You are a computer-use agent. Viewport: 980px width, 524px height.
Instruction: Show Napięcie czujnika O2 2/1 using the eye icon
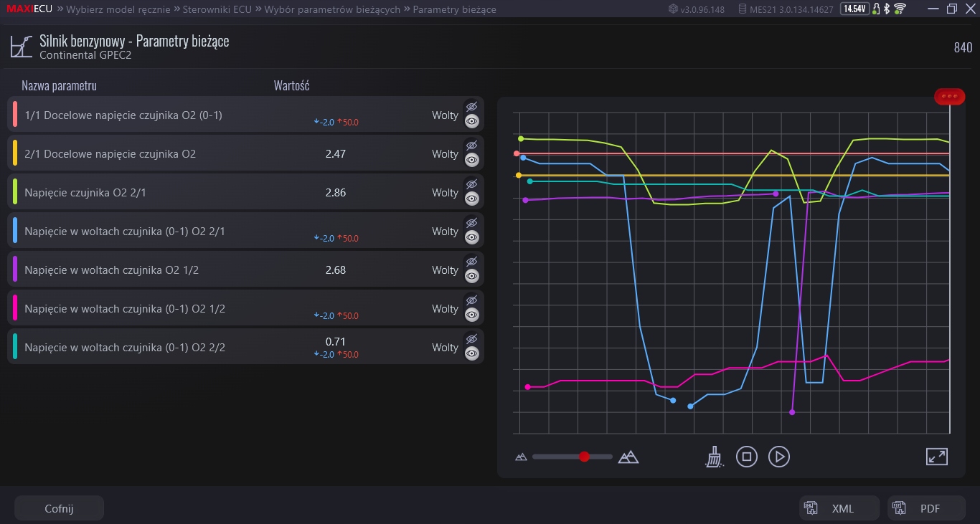[x=471, y=199]
